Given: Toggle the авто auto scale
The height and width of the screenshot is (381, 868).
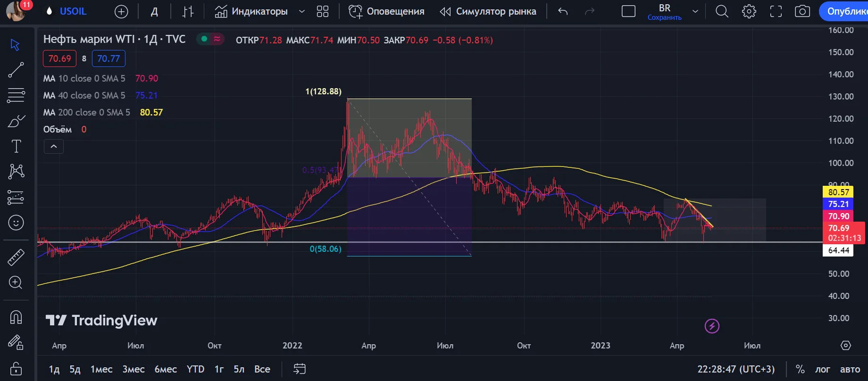Looking at the screenshot, I should click(850, 369).
